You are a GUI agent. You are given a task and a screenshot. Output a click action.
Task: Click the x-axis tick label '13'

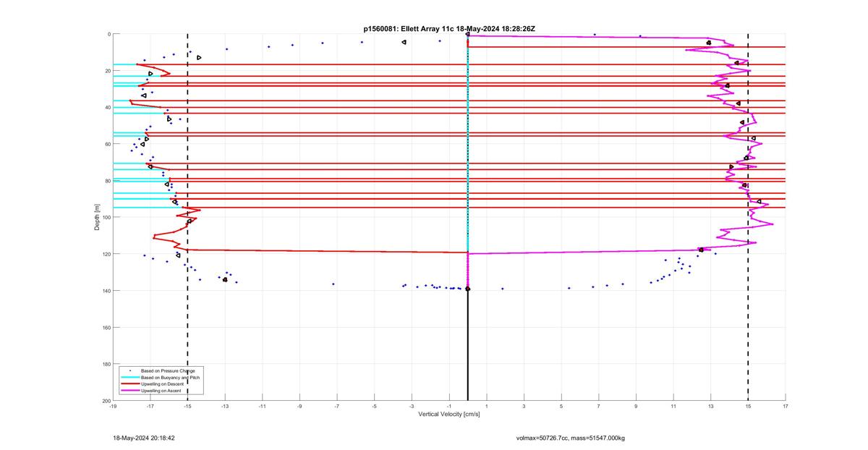click(711, 407)
